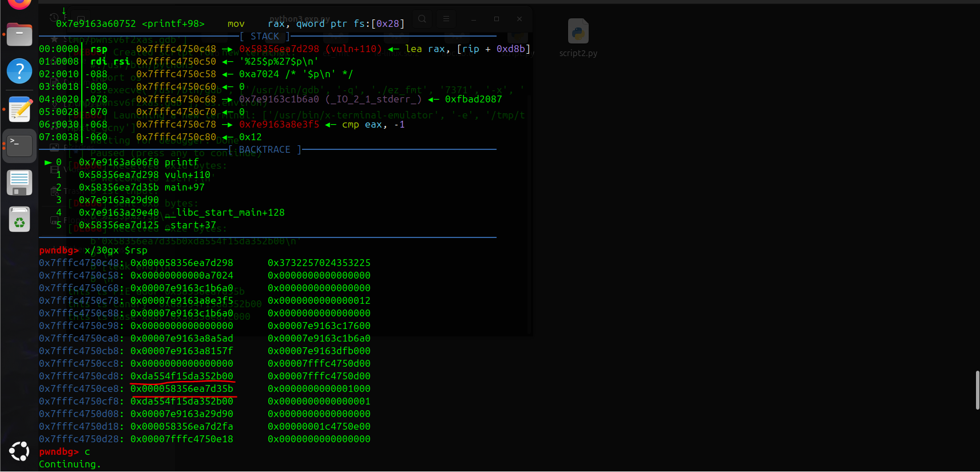
Task: Click the BACKTRACE section header
Action: (x=264, y=149)
